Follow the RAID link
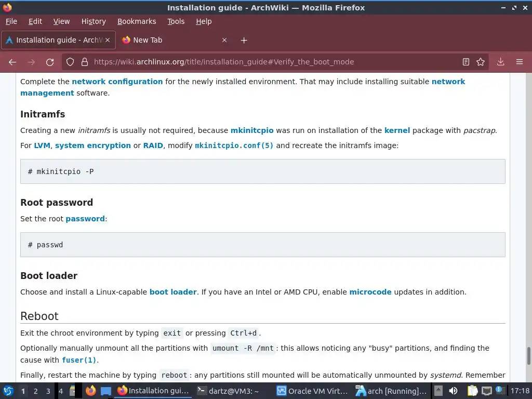Viewport: 532px width, 399px height. pos(153,145)
